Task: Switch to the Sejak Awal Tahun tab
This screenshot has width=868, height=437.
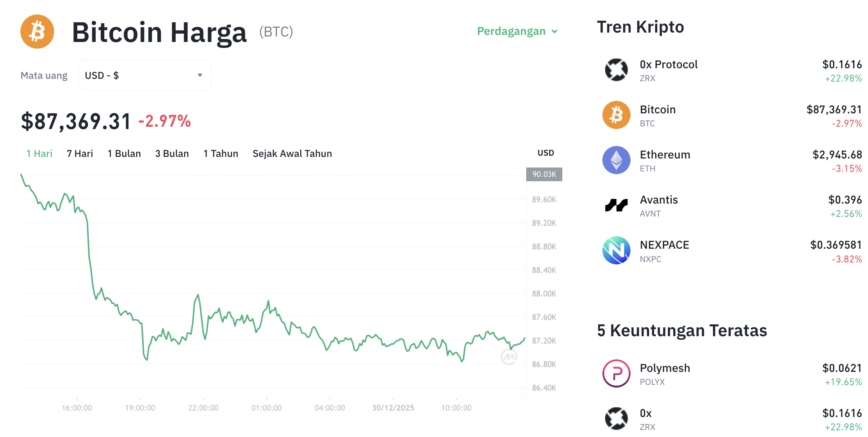Action: tap(292, 153)
